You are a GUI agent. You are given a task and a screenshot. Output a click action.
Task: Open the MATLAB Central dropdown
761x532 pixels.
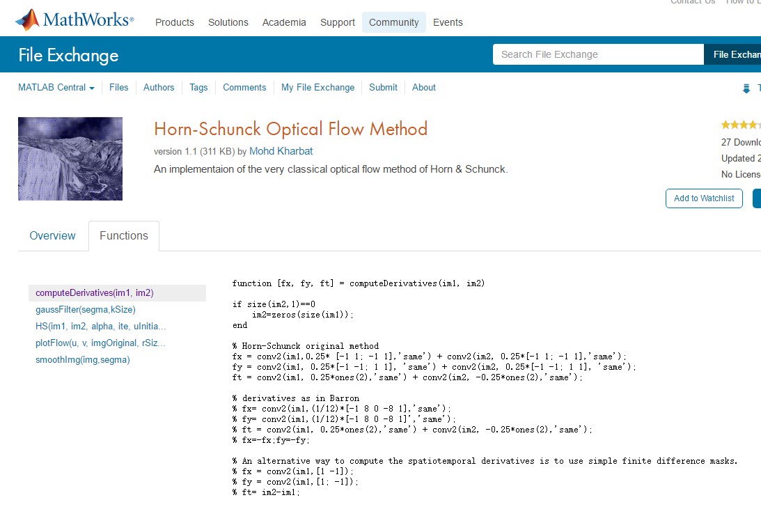[x=56, y=87]
